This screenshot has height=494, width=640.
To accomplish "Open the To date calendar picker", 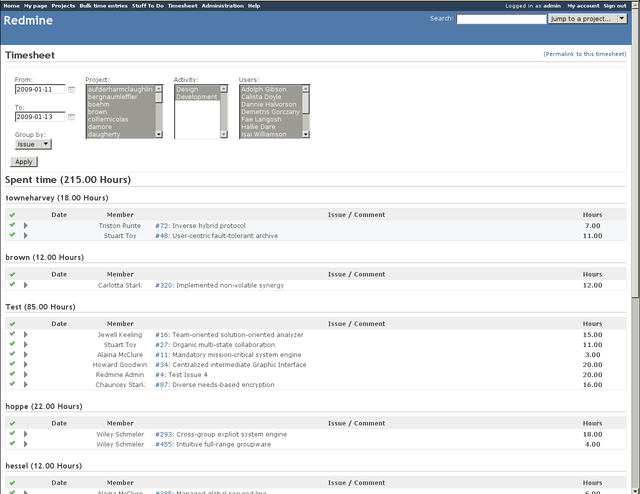I will [71, 117].
